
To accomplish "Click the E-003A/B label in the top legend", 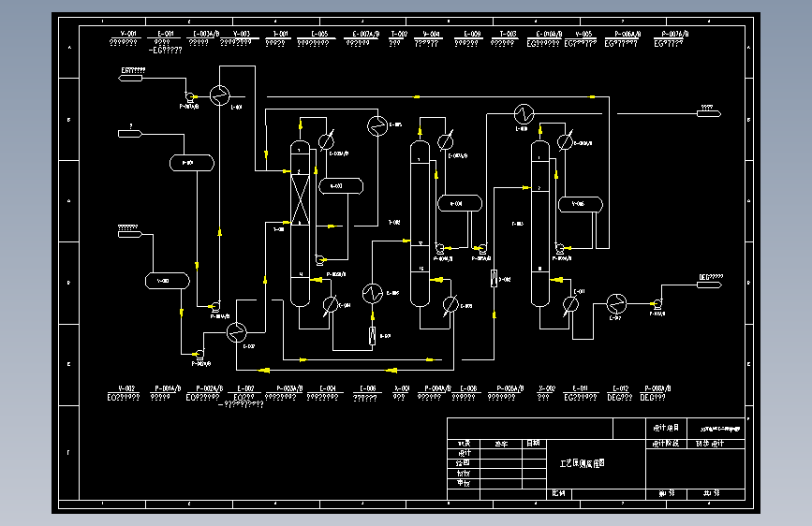I will tap(206, 34).
